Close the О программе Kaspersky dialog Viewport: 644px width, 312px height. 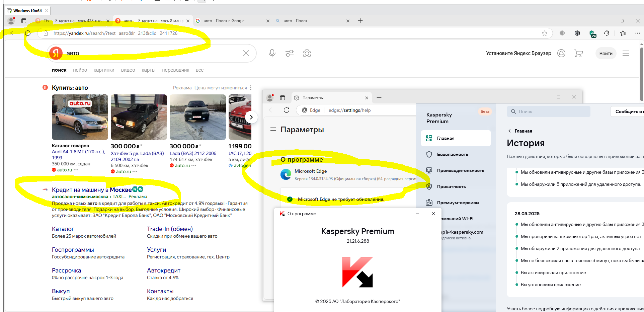433,214
